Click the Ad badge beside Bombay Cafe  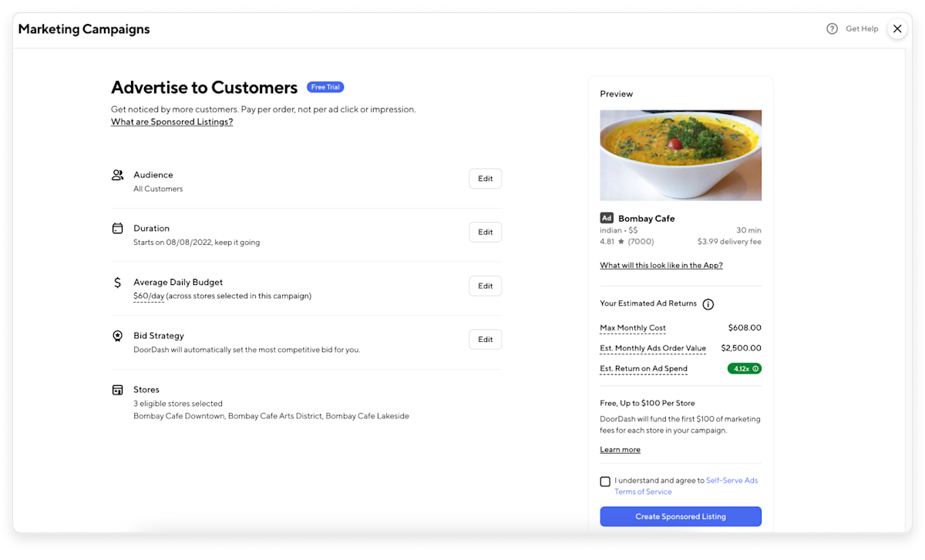click(x=606, y=218)
